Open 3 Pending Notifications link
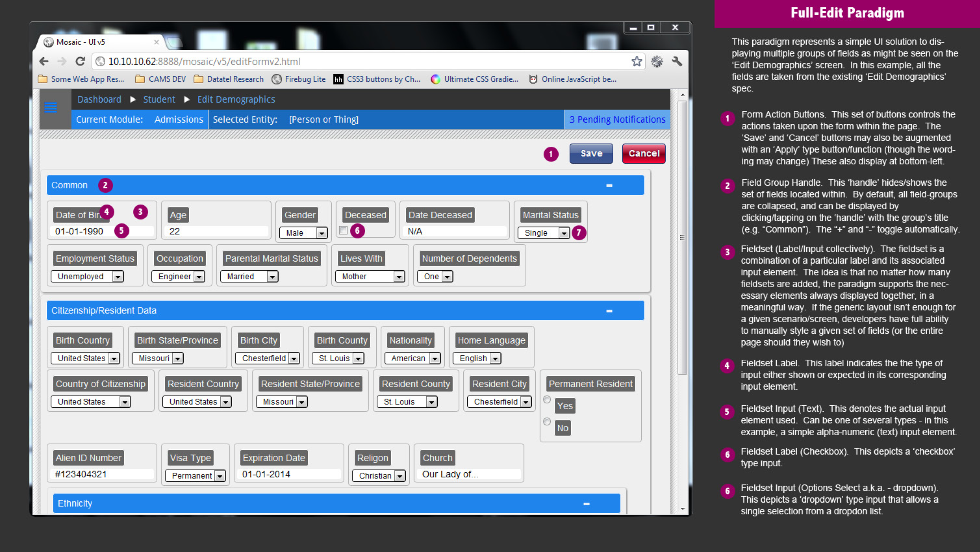The image size is (980, 552). tap(617, 119)
